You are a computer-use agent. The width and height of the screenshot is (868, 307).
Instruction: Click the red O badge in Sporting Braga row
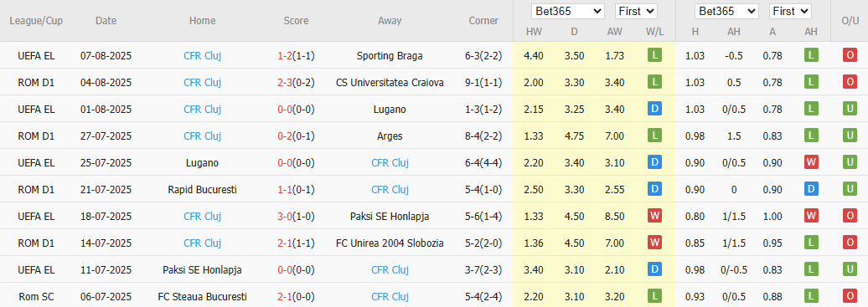[850, 55]
